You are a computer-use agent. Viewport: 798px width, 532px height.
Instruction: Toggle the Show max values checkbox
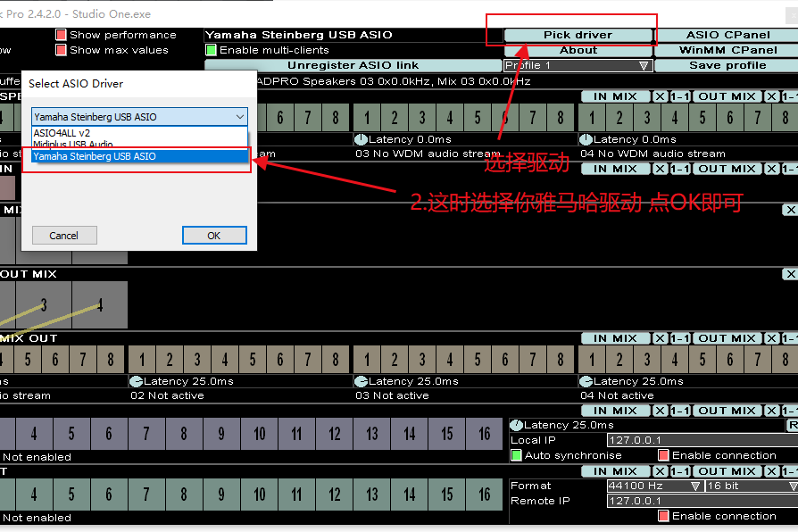62,50
